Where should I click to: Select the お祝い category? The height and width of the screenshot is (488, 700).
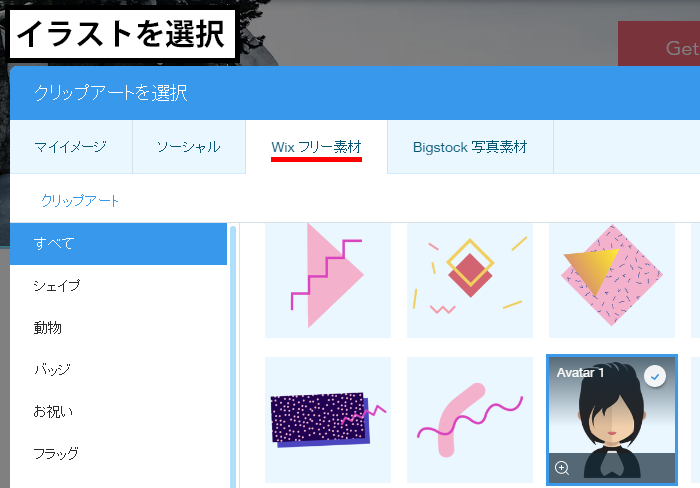pos(118,411)
